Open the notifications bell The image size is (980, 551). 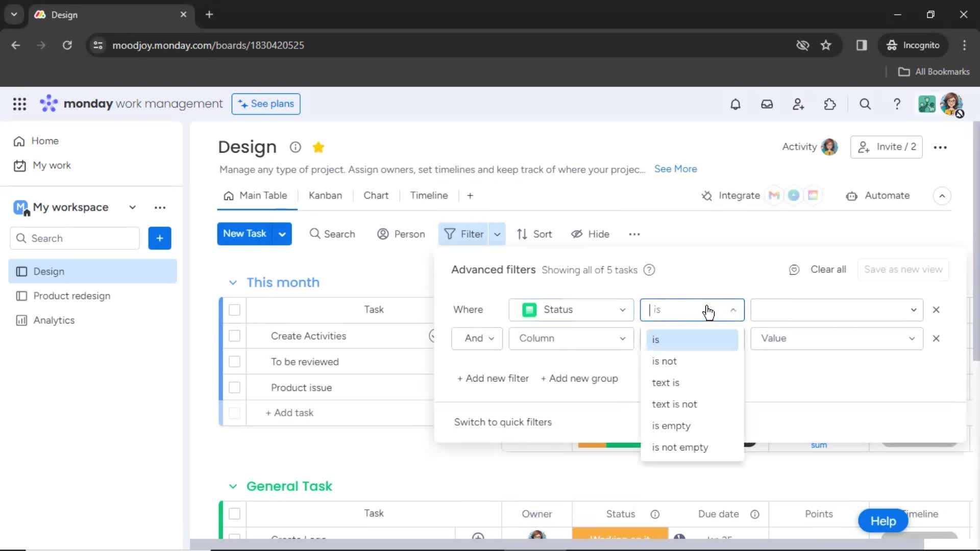(x=735, y=104)
